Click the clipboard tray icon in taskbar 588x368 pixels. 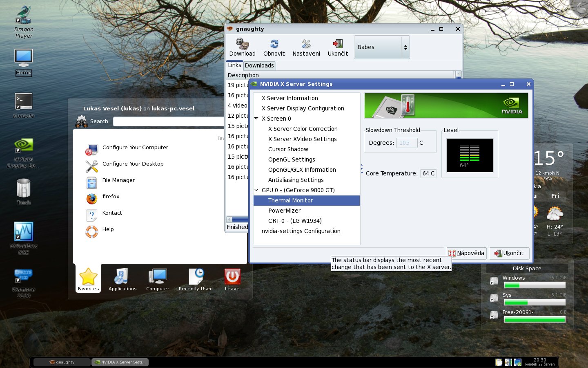point(499,362)
